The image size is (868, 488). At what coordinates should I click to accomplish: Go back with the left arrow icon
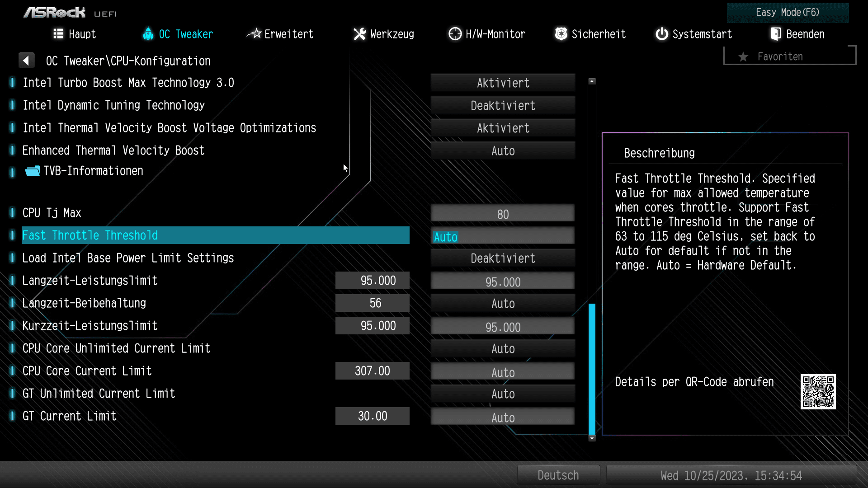point(26,61)
